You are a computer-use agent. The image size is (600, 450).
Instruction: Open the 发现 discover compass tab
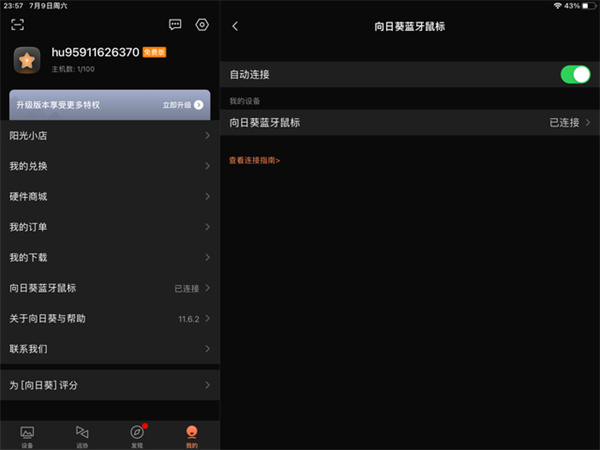click(x=137, y=435)
